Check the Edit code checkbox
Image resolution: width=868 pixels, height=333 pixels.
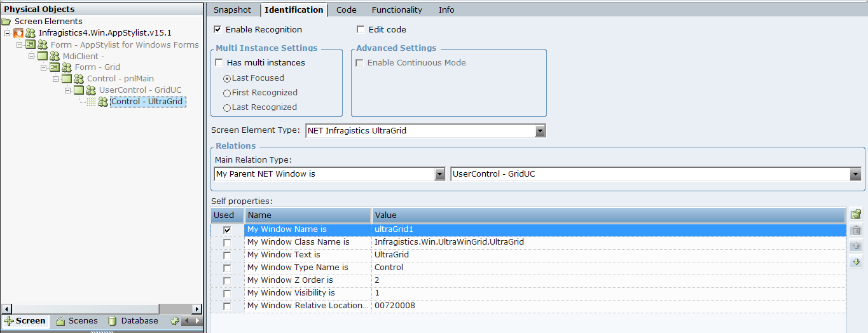[361, 29]
